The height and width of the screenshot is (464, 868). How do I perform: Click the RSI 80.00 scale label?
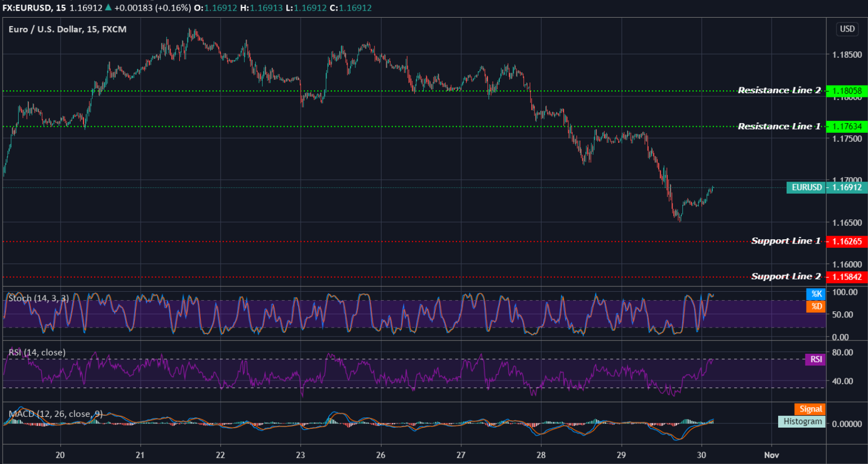843,353
